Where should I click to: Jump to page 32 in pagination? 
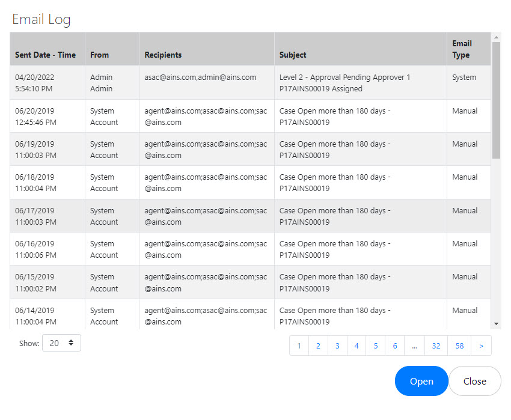436,345
